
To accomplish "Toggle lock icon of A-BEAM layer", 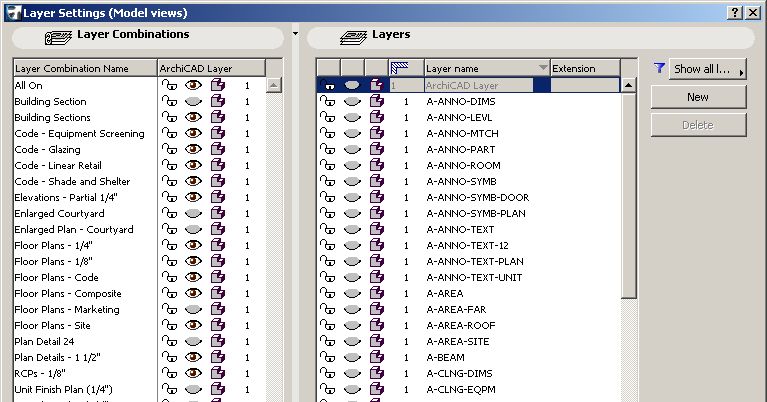I will pyautogui.click(x=328, y=357).
